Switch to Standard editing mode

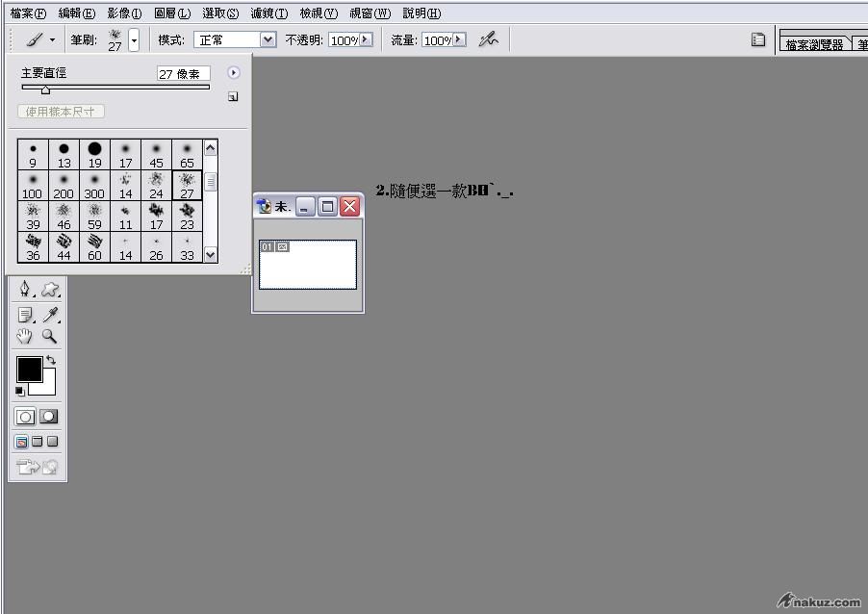(x=25, y=417)
